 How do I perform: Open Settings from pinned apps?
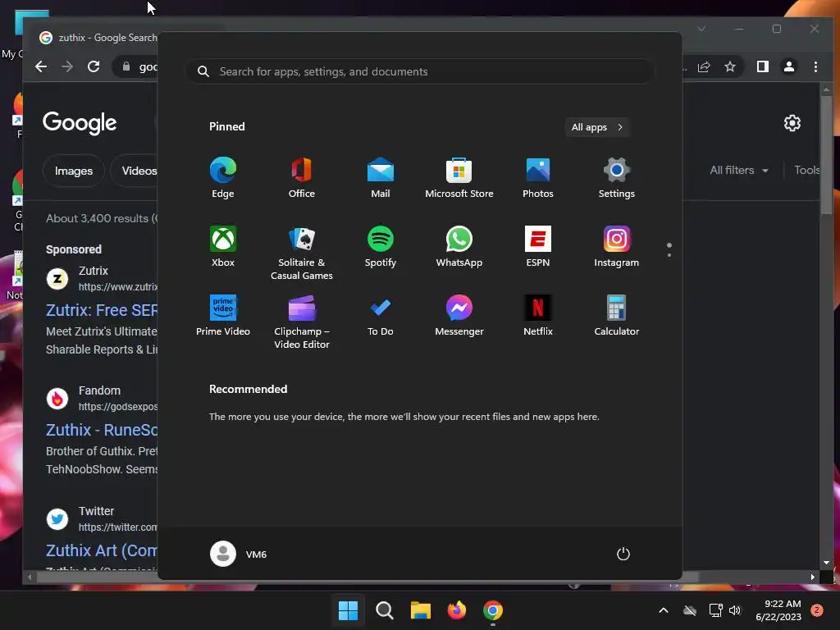(617, 178)
